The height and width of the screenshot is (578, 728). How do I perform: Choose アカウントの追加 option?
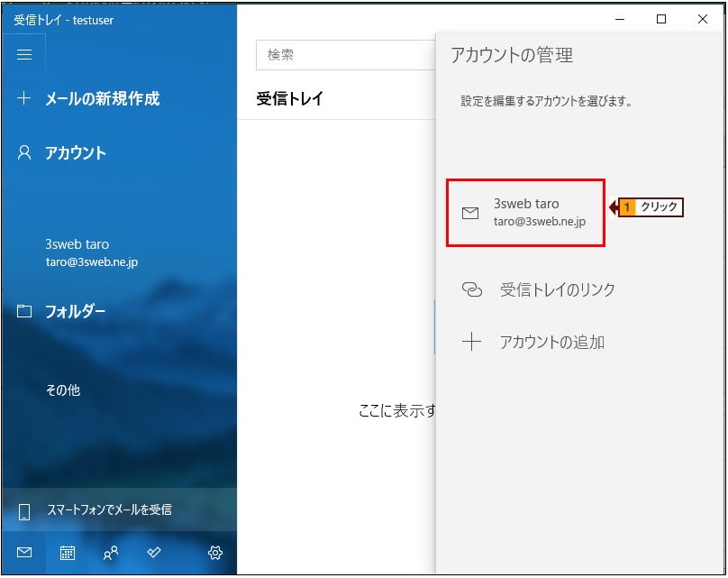point(552,342)
